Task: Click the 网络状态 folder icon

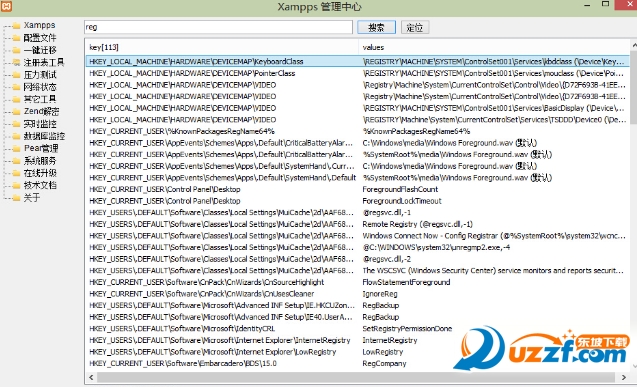Action: (16, 87)
